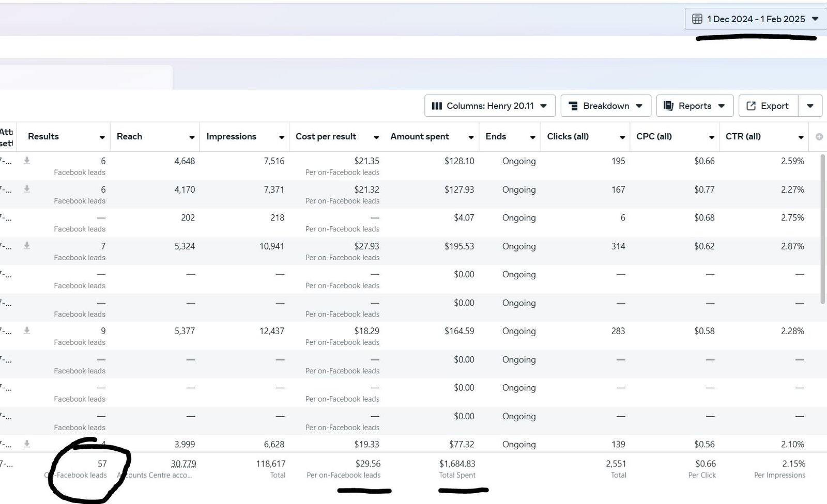Viewport: 827px width, 504px height.
Task: Sort by Reach column header
Action: pos(129,137)
